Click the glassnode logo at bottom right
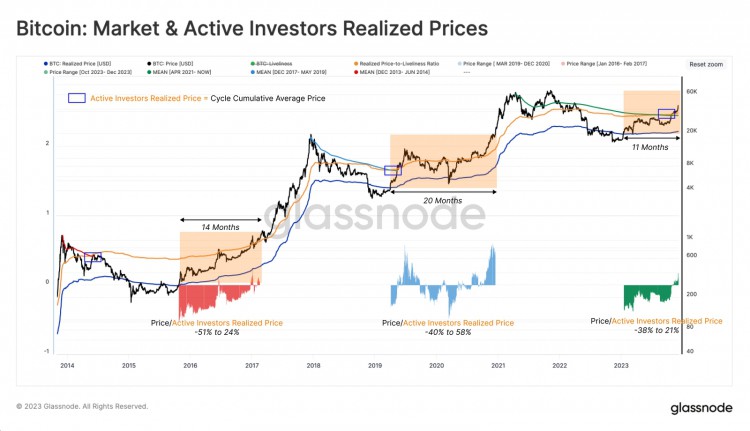 point(701,408)
